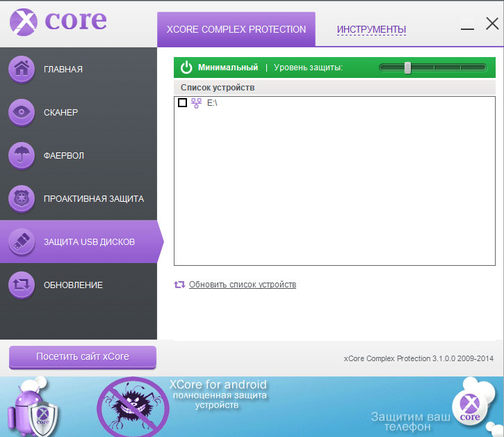
Task: Click Защитим ваш телефон banner text
Action: point(410,422)
